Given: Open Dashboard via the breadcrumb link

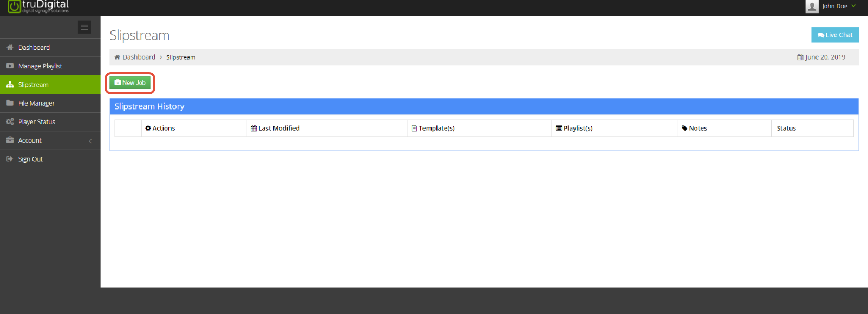Looking at the screenshot, I should [138, 57].
